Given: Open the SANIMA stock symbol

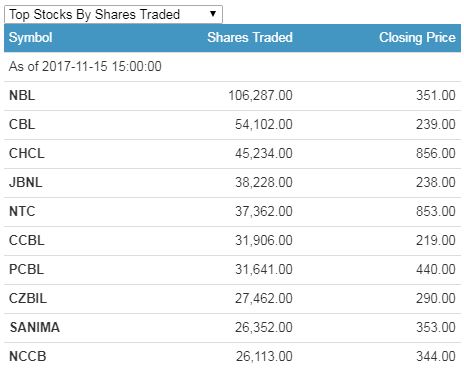Looking at the screenshot, I should (35, 327).
